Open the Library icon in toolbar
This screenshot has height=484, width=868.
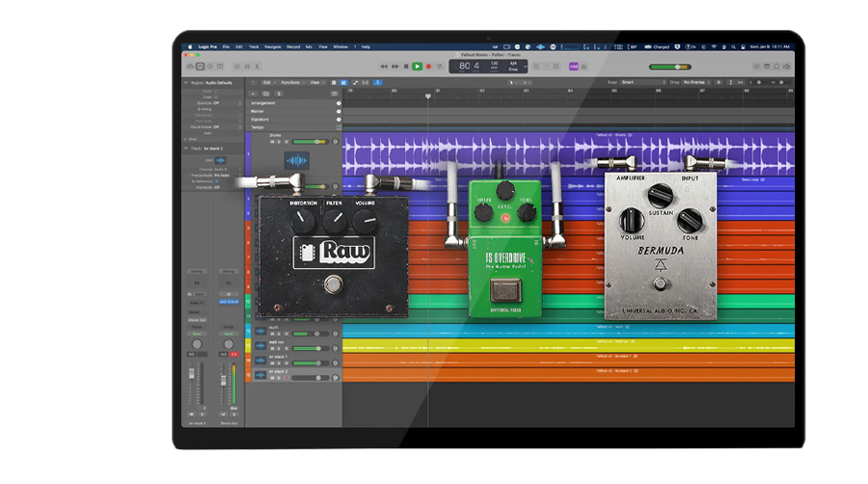[188, 67]
